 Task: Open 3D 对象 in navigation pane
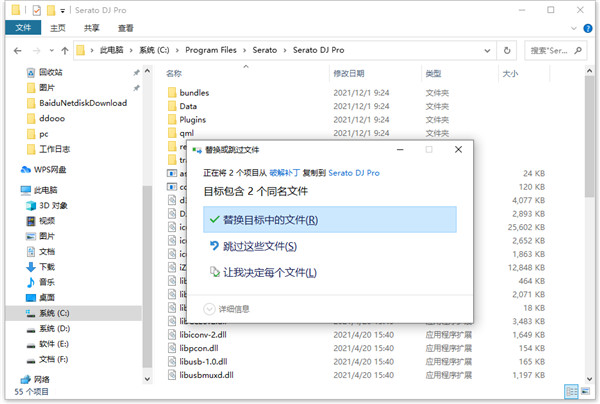pyautogui.click(x=53, y=205)
